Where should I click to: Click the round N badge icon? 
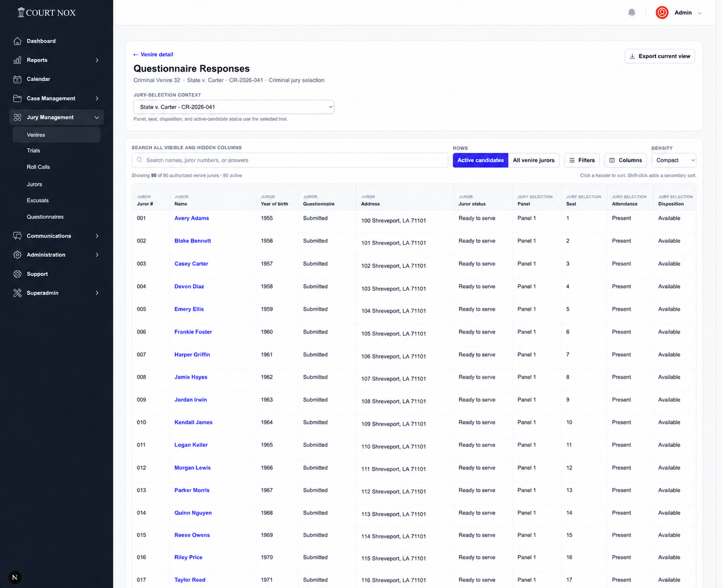[15, 577]
